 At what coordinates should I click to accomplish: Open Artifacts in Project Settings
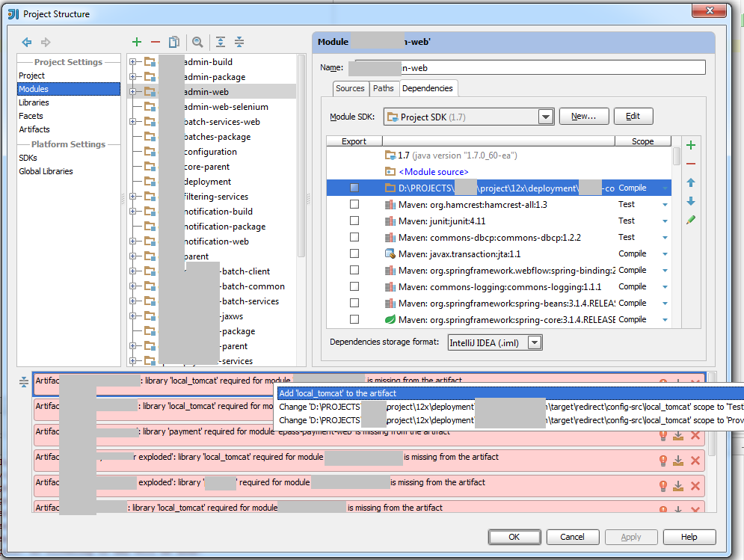pyautogui.click(x=34, y=129)
